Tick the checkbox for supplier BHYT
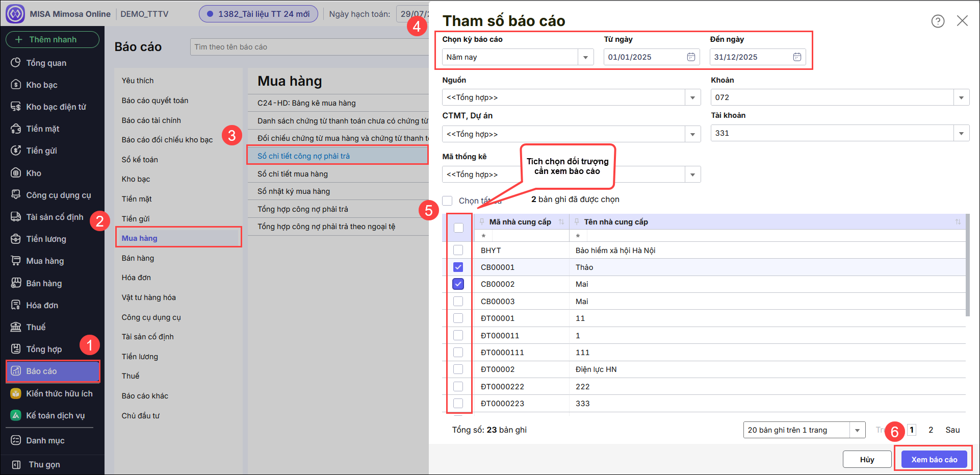 click(458, 250)
